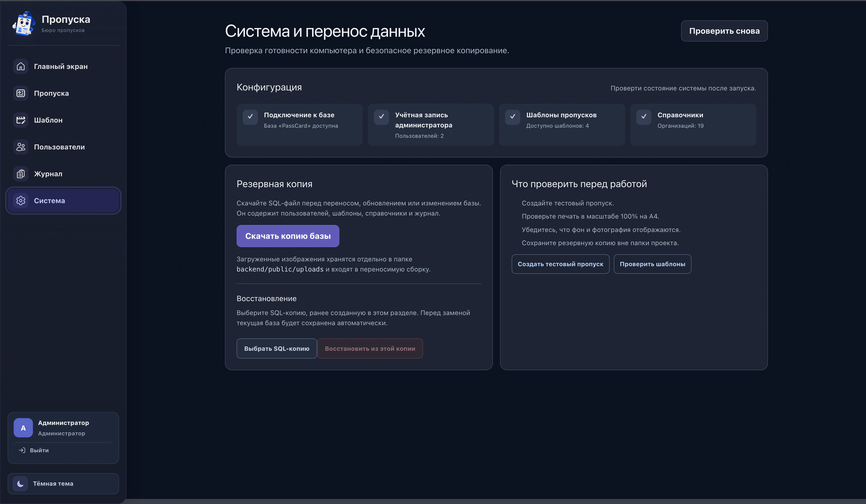Click the home icon beside Главный экран
Viewport: 866px width, 504px height.
coord(21,66)
